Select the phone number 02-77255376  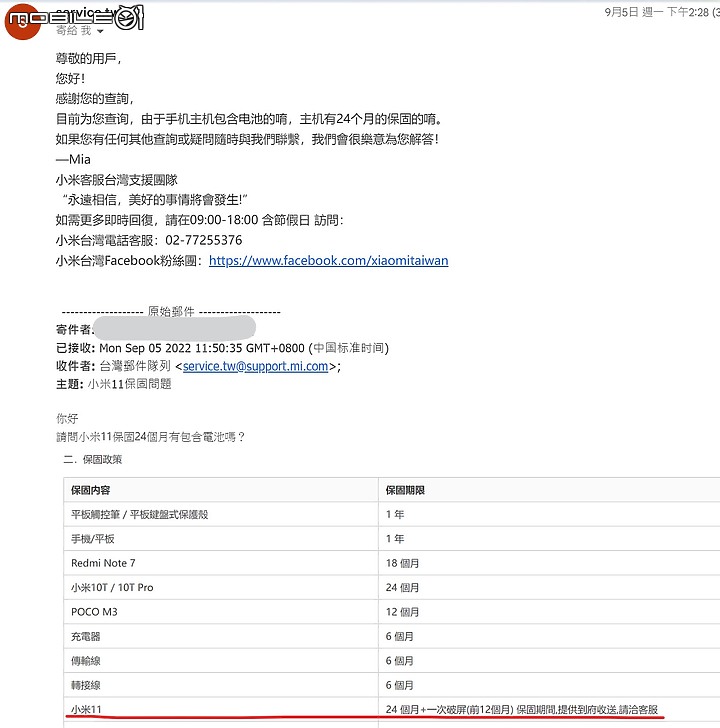click(204, 240)
